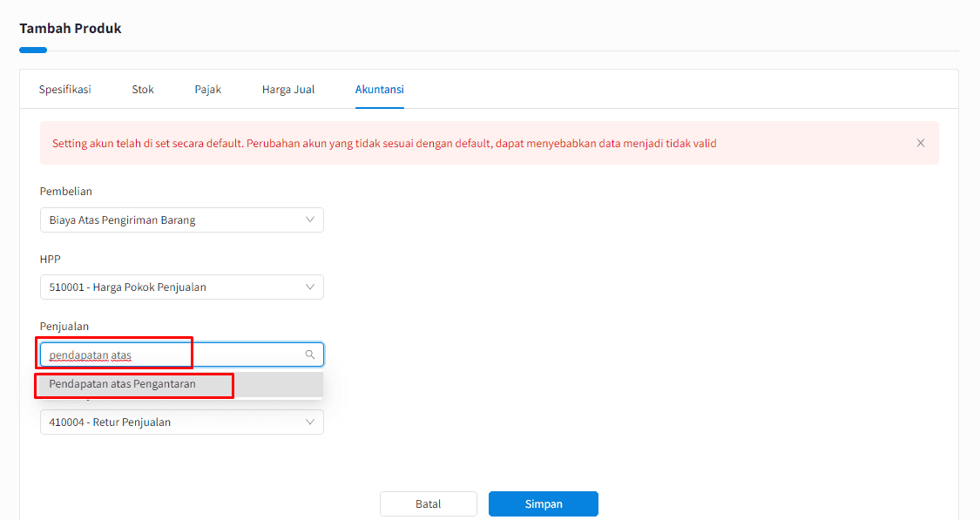Cancel with the Batal button
Screen dimensions: 980x520
coord(428,503)
